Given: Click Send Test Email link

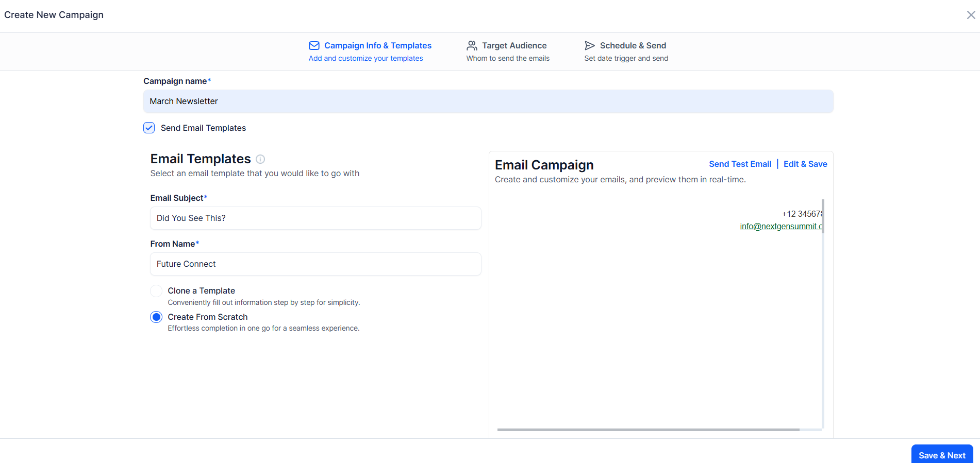Looking at the screenshot, I should pos(740,164).
